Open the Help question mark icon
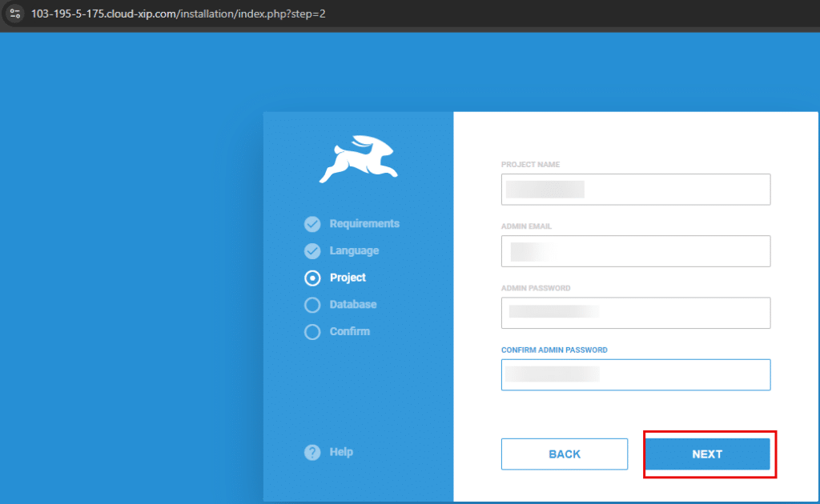Screen dimensions: 820x504 point(312,452)
